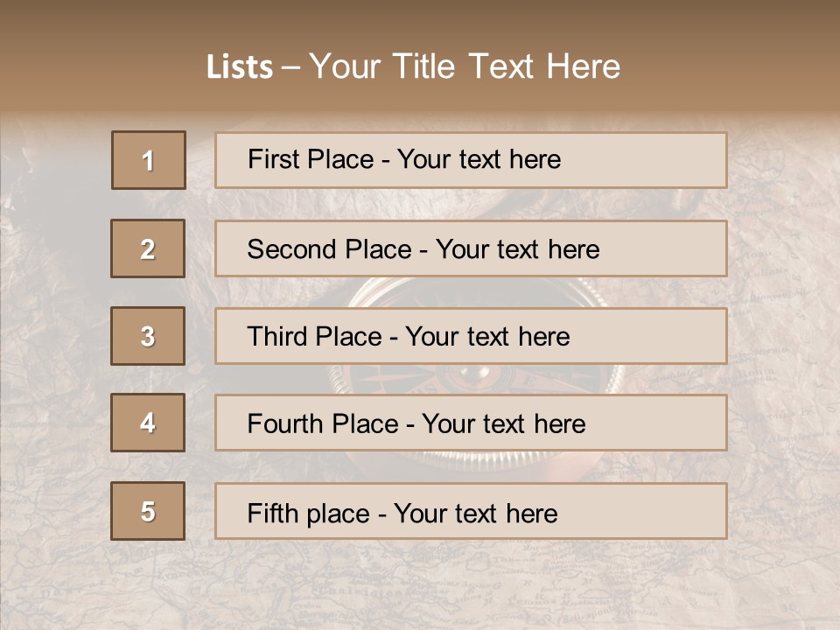Click the number 5 box
This screenshot has width=840, height=630.
coord(148,511)
